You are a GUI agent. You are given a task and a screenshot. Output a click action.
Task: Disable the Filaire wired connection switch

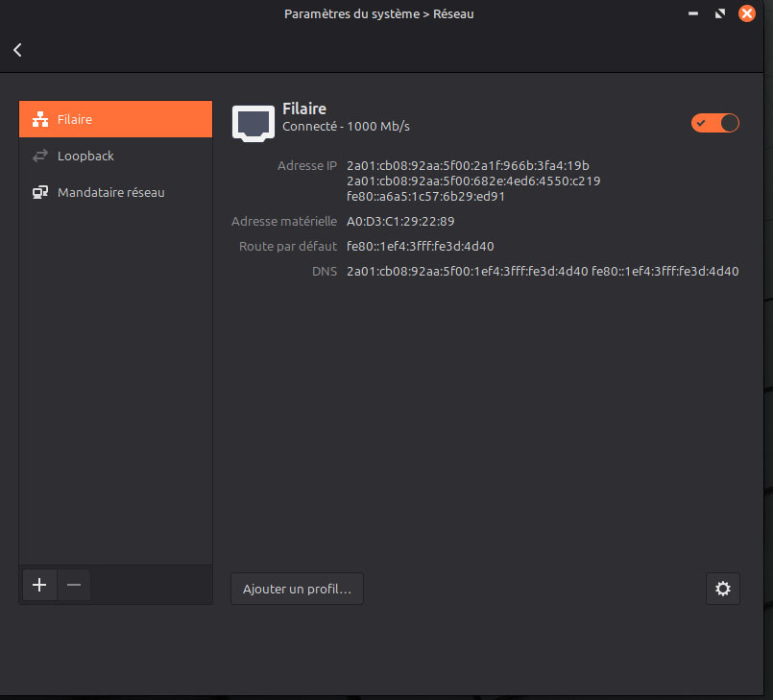715,123
